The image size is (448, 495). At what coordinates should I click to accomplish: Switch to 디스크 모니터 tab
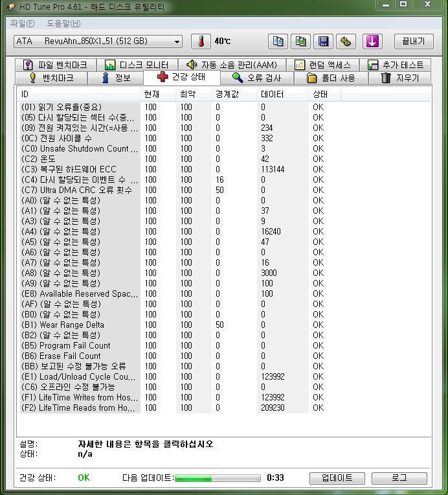pos(137,65)
